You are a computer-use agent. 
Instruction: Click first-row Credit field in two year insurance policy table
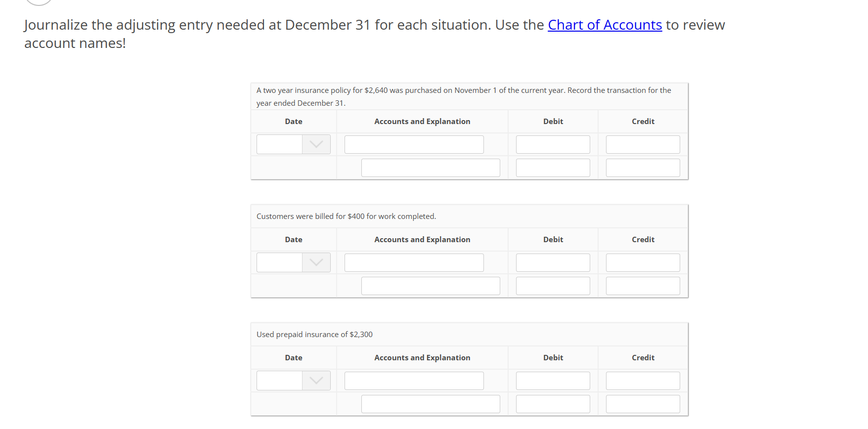[643, 144]
